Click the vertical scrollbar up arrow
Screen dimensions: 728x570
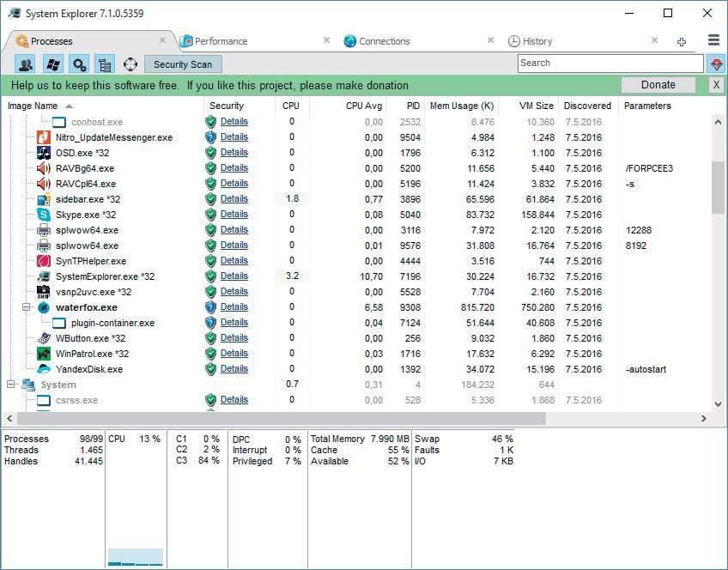[x=719, y=122]
